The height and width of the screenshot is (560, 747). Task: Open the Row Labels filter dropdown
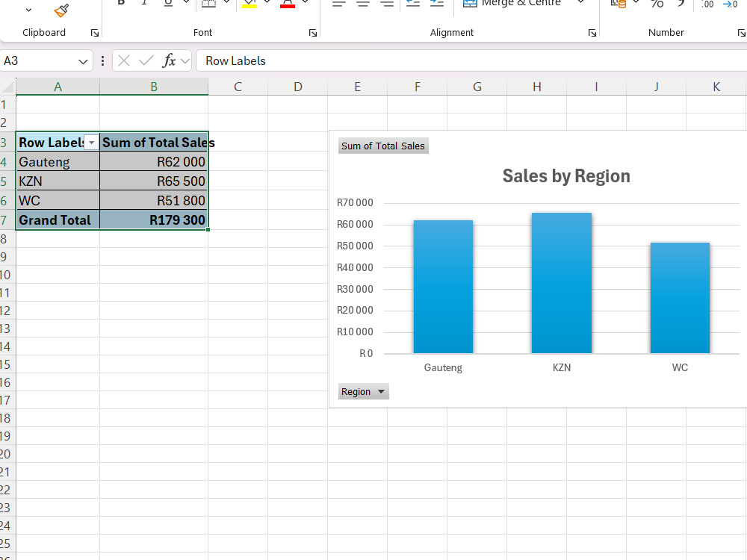click(91, 143)
